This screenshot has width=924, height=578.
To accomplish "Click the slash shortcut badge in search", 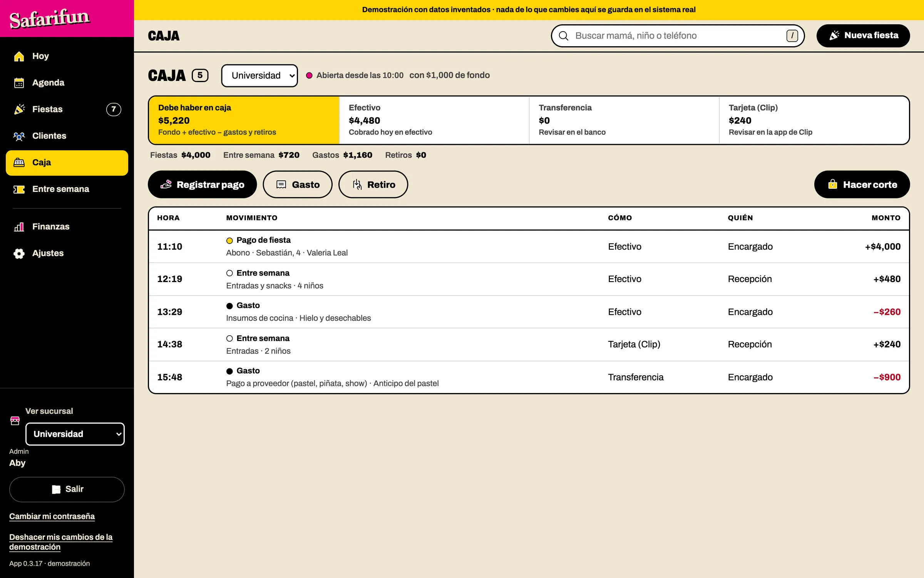I will click(792, 36).
